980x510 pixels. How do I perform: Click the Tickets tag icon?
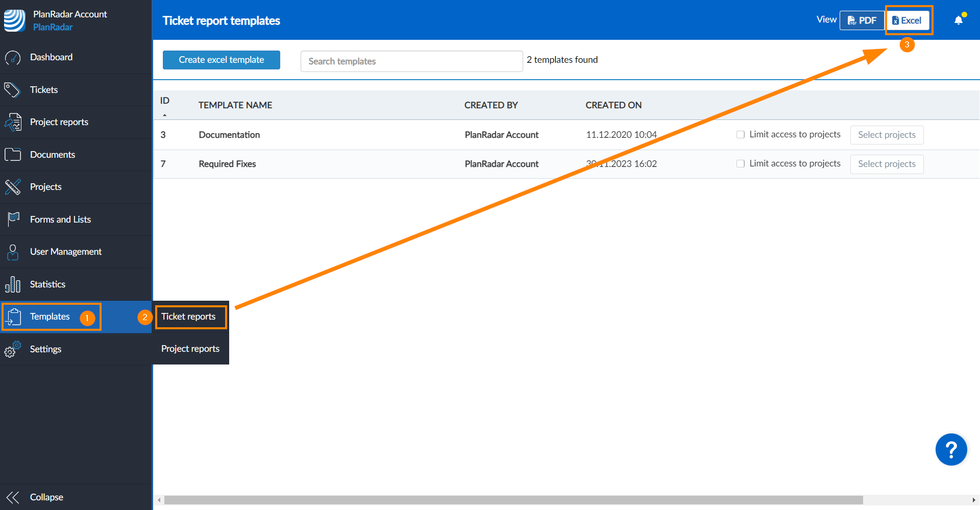[12, 90]
